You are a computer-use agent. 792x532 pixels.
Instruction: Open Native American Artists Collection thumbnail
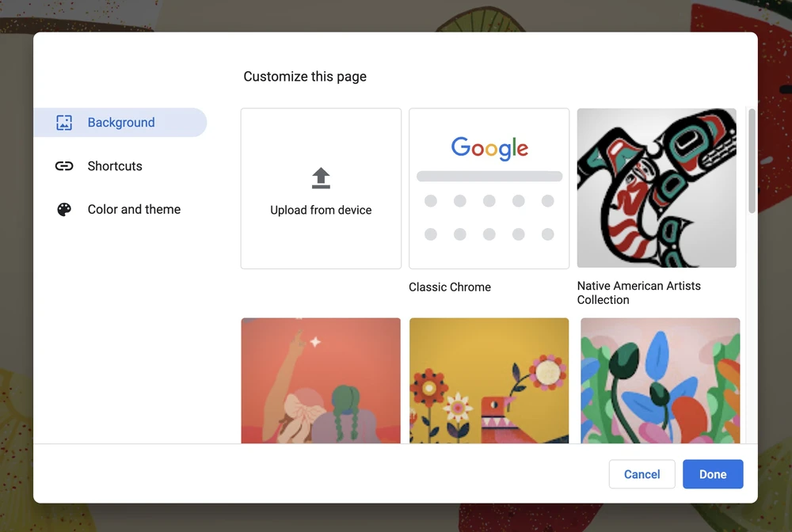tap(657, 188)
